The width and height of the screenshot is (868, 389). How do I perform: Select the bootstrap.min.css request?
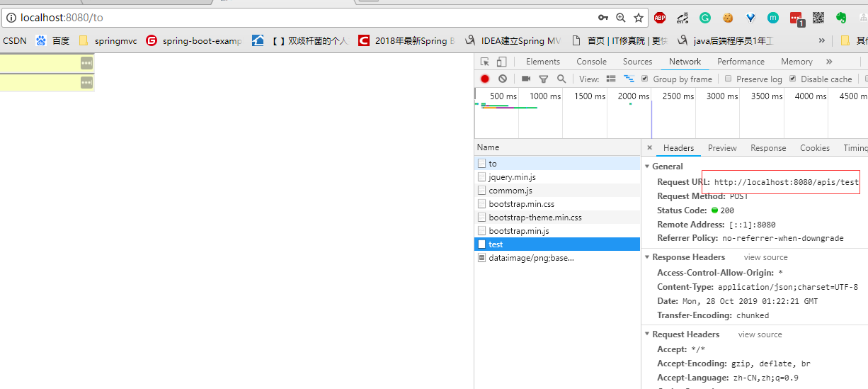click(557, 204)
